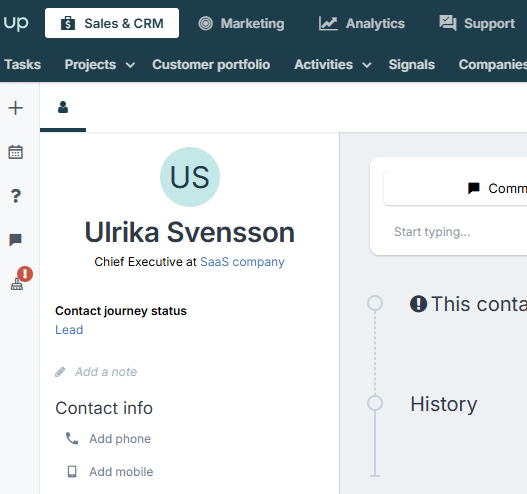Expand the Projects dropdown chevron
The width and height of the screenshot is (527, 494).
(130, 65)
